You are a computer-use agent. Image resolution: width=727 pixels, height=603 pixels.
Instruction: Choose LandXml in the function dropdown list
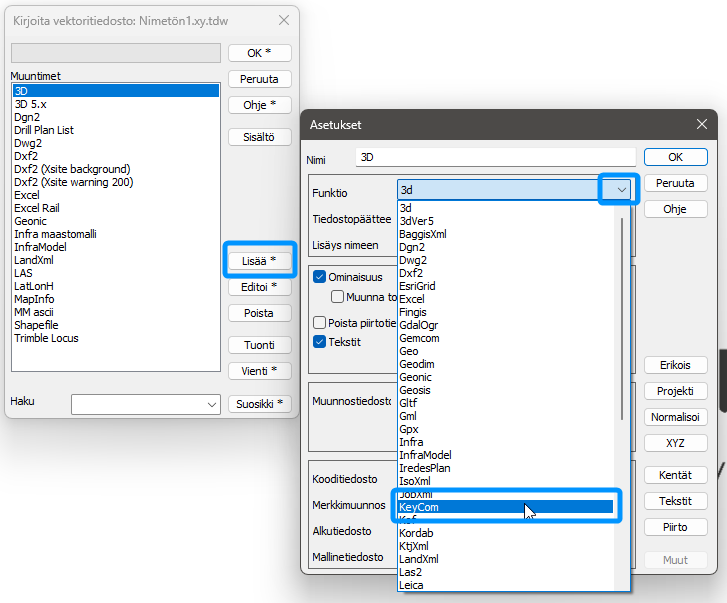click(418, 559)
